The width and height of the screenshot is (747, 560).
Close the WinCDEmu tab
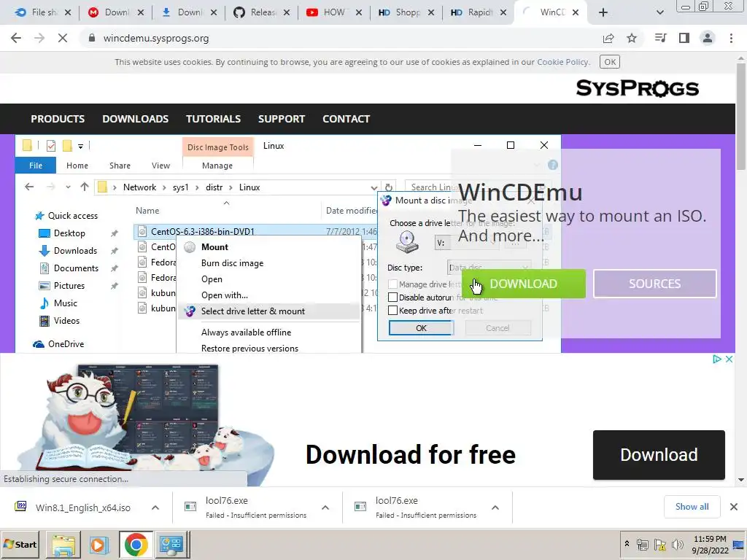tap(576, 12)
